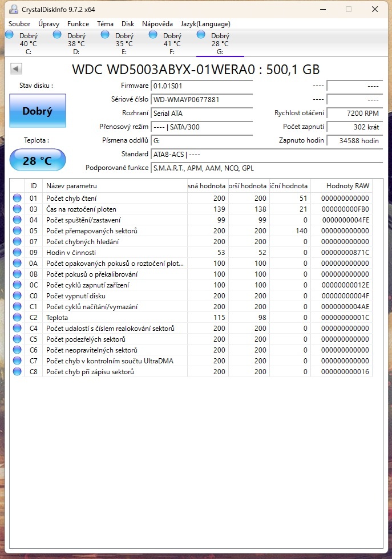Click status icon for attribute C7 row
392x559 pixels.
pyautogui.click(x=17, y=360)
